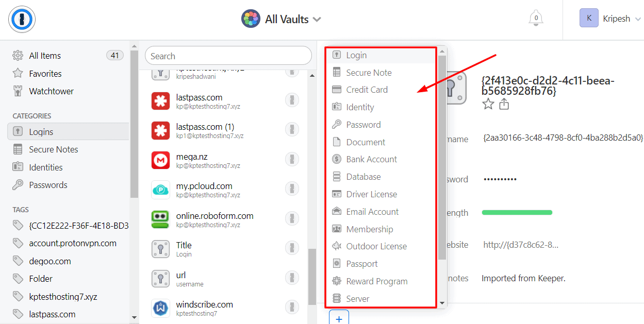Image resolution: width=644 pixels, height=324 pixels.
Task: Choose Identity from the menu
Action: (382, 107)
